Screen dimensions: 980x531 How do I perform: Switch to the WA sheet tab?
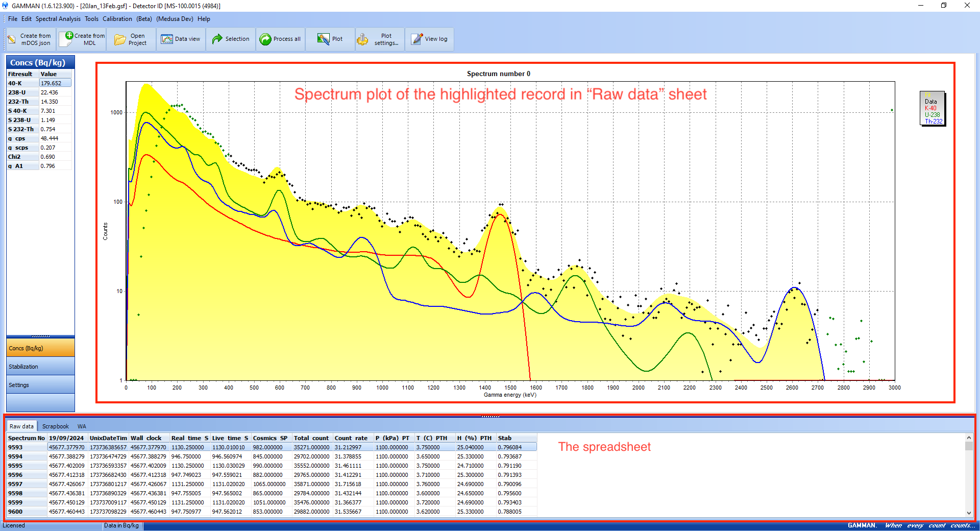point(82,426)
